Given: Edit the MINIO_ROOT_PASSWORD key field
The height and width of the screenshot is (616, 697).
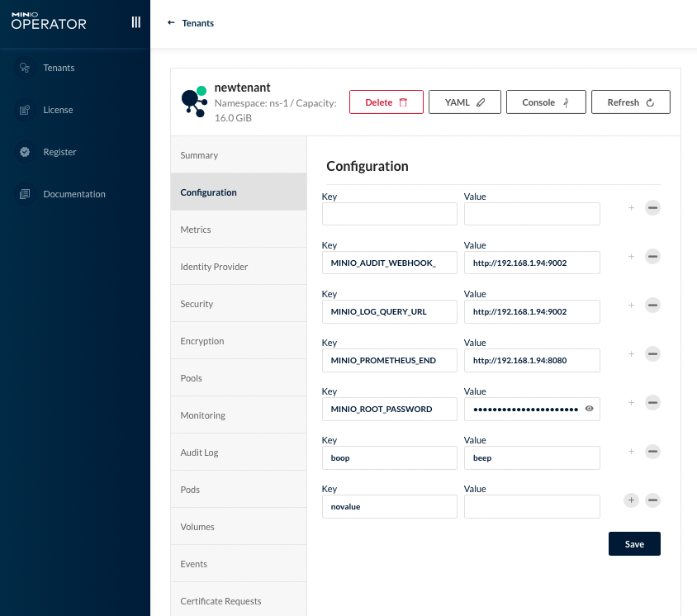Looking at the screenshot, I should [390, 409].
